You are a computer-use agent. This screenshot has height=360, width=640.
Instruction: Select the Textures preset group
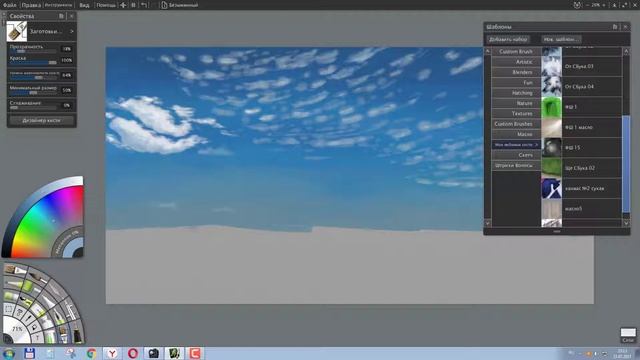(516, 113)
